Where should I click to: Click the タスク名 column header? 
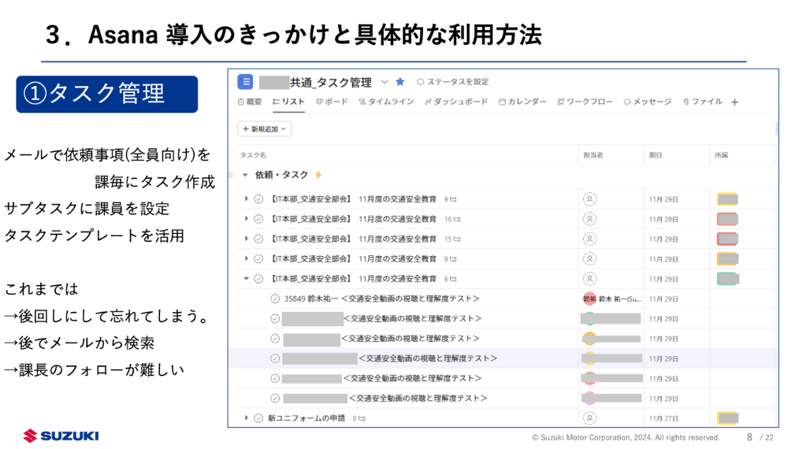(x=253, y=155)
